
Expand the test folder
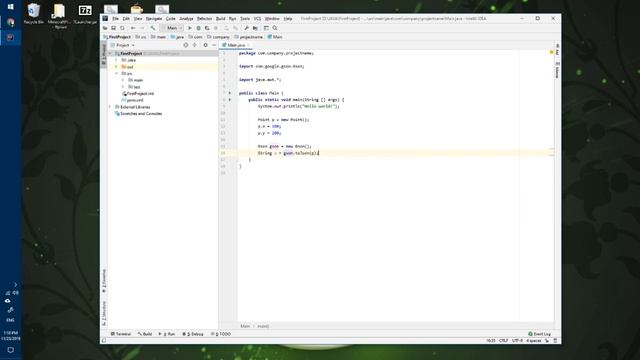click(x=123, y=87)
